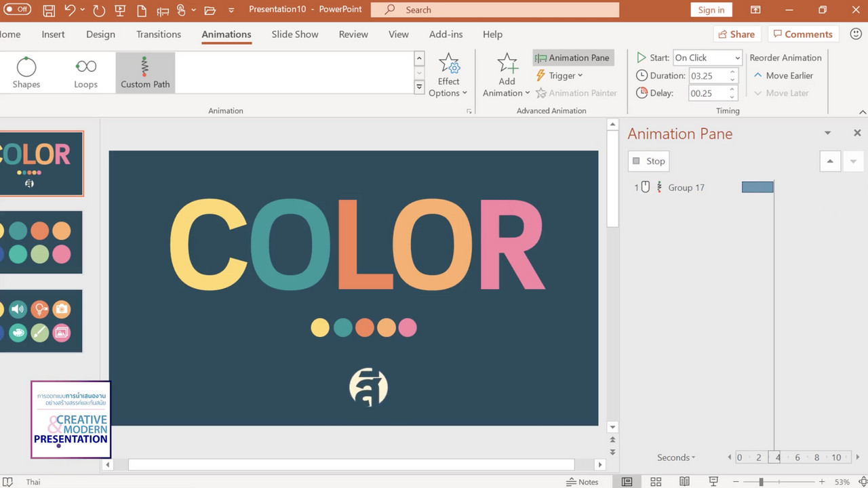Redo the last action
This screenshot has width=868, height=488.
99,10
